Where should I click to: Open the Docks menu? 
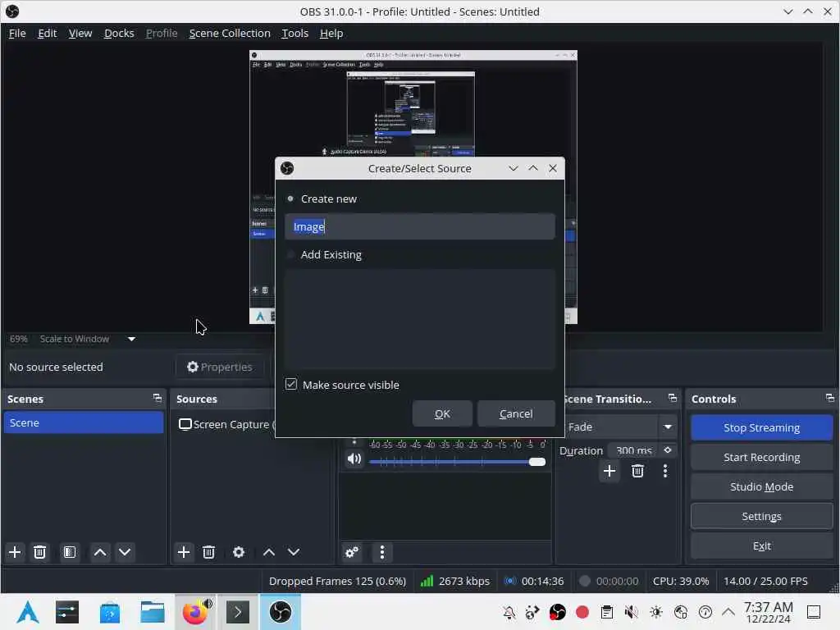(x=119, y=33)
